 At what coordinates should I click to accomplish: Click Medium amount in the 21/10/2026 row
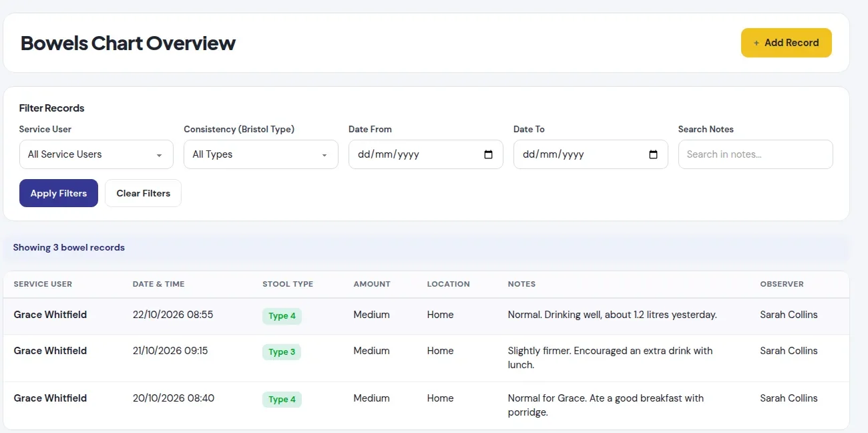[371, 351]
